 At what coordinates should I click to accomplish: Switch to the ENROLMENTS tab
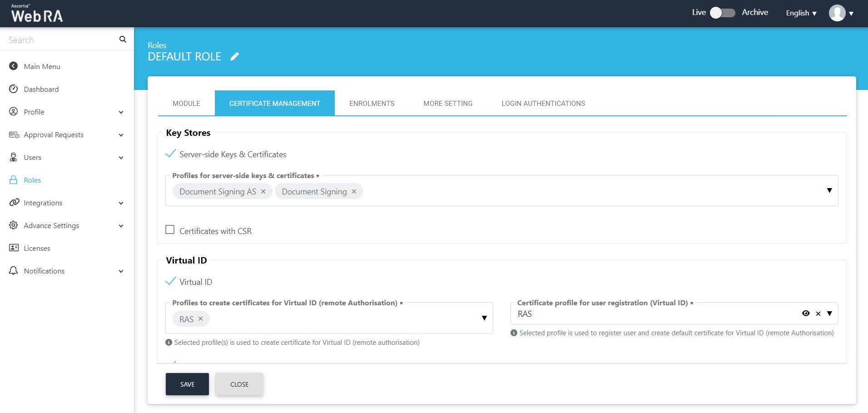pyautogui.click(x=372, y=104)
